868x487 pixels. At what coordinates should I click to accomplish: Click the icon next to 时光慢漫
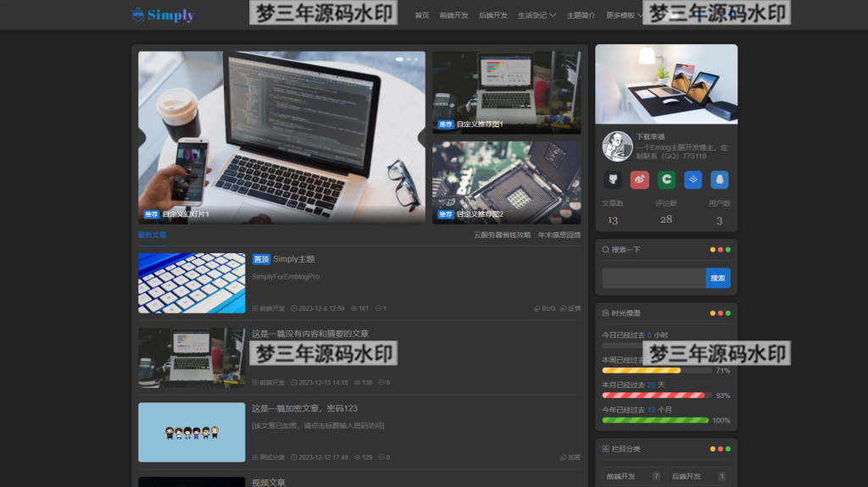tap(605, 313)
